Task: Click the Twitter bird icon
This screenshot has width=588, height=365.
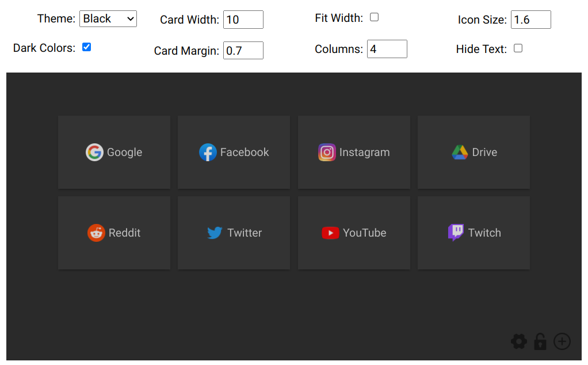Action: (x=215, y=233)
